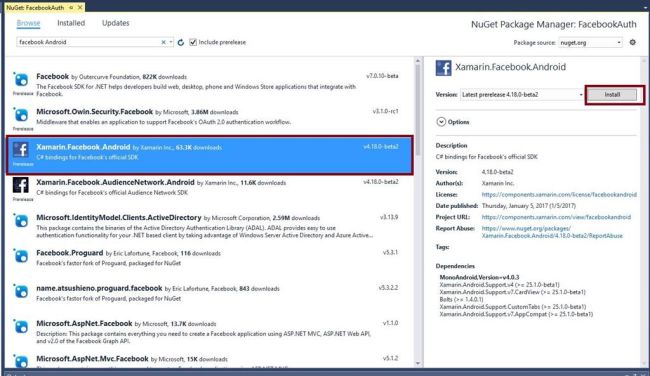Install the Xamarin.Facebook.Android package
The image size is (650, 376).
point(612,95)
